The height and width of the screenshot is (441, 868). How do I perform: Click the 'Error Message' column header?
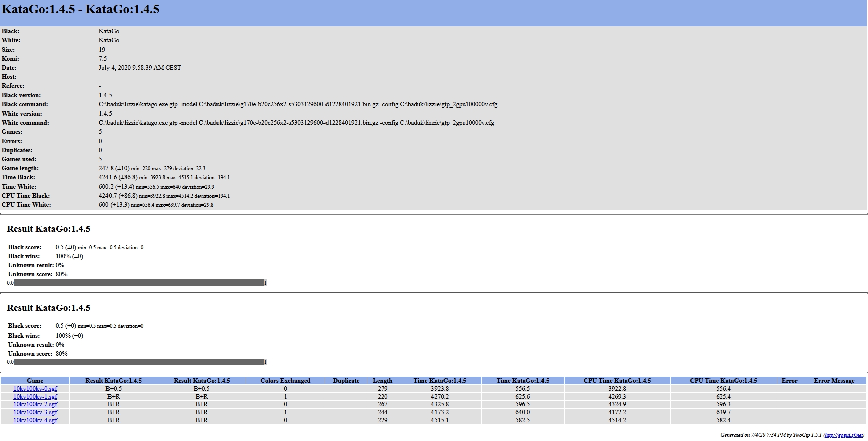834,381
